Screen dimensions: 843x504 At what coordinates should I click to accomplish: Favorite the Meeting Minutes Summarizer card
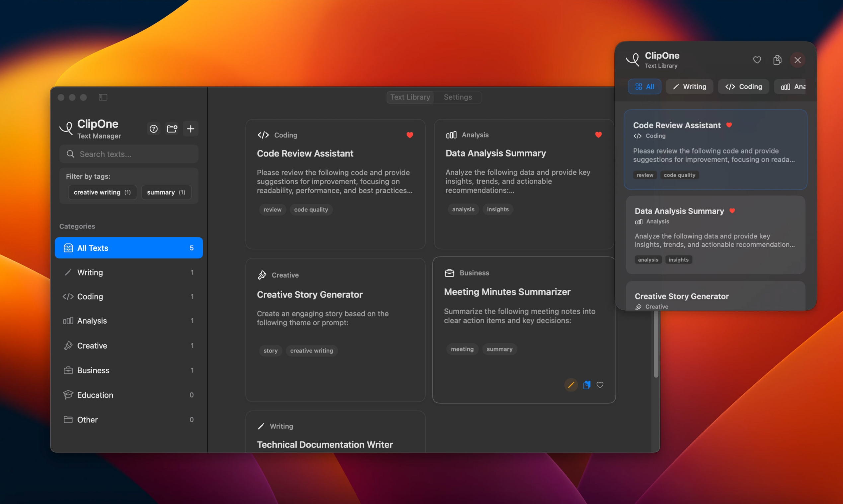(x=600, y=385)
